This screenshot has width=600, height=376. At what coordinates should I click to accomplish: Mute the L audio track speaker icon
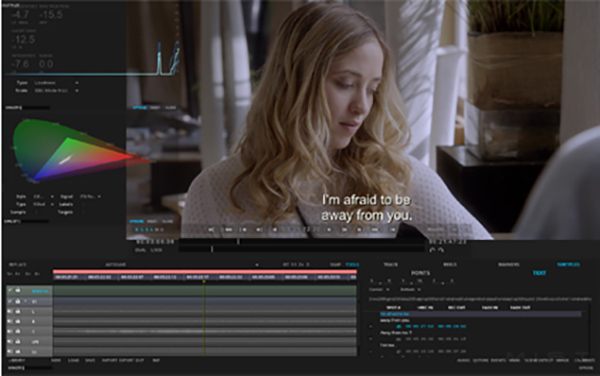coord(10,311)
